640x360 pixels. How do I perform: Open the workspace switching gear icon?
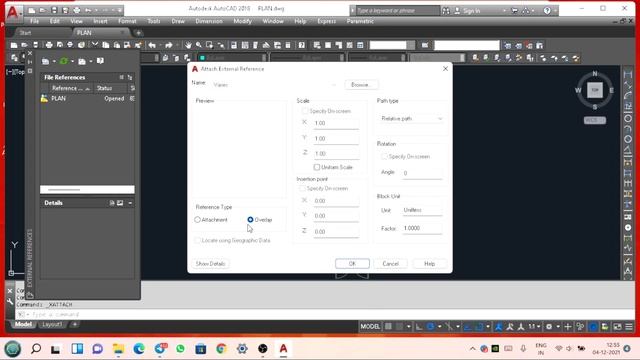point(549,327)
